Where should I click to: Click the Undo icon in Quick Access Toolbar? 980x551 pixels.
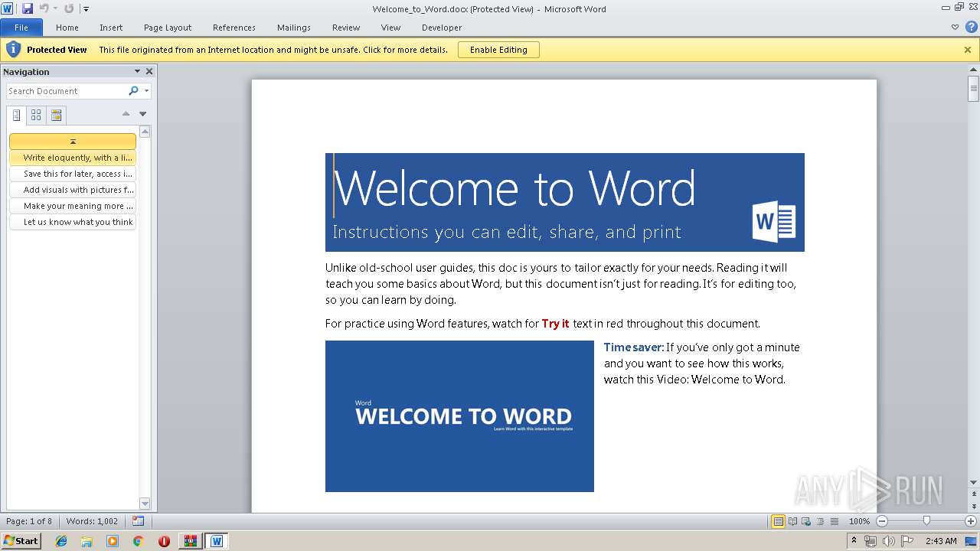point(44,8)
